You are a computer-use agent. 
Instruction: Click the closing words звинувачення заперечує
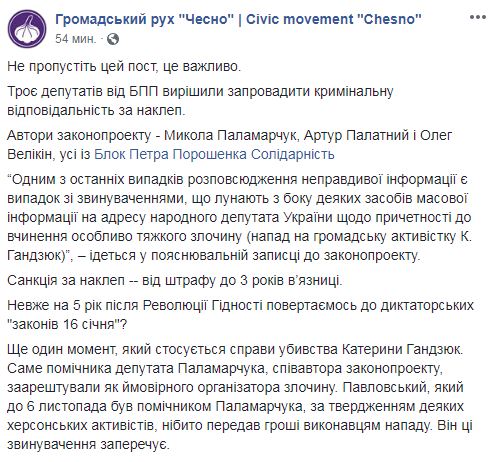(x=88, y=444)
